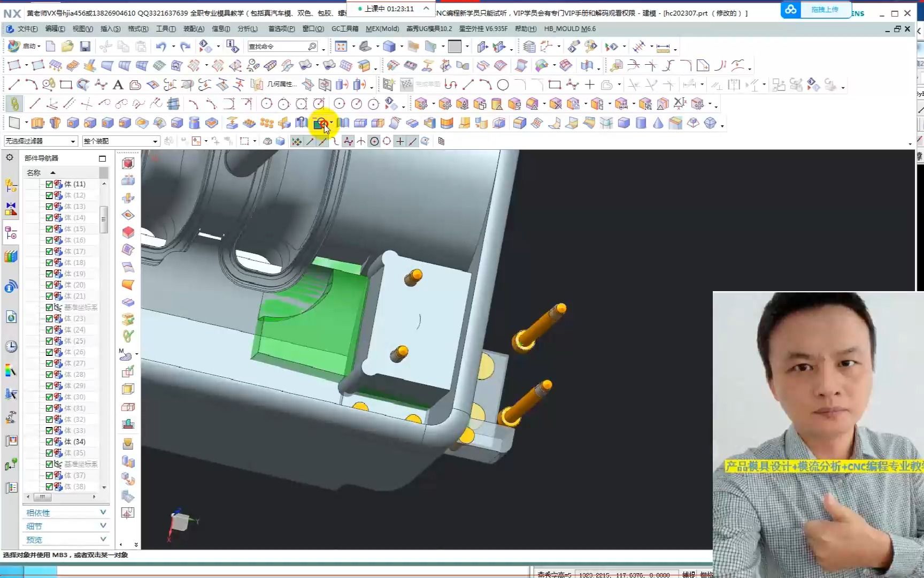Click the highlighted chain-link icon
924x578 pixels.
pos(14,104)
